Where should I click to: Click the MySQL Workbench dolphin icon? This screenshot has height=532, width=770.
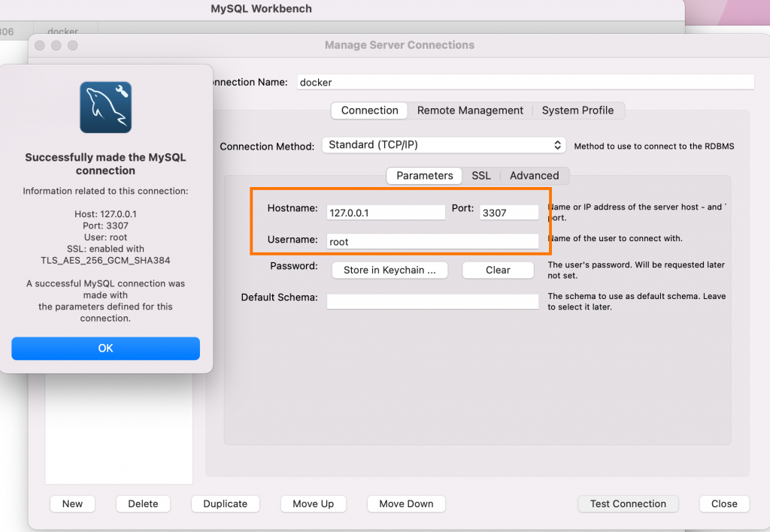105,107
